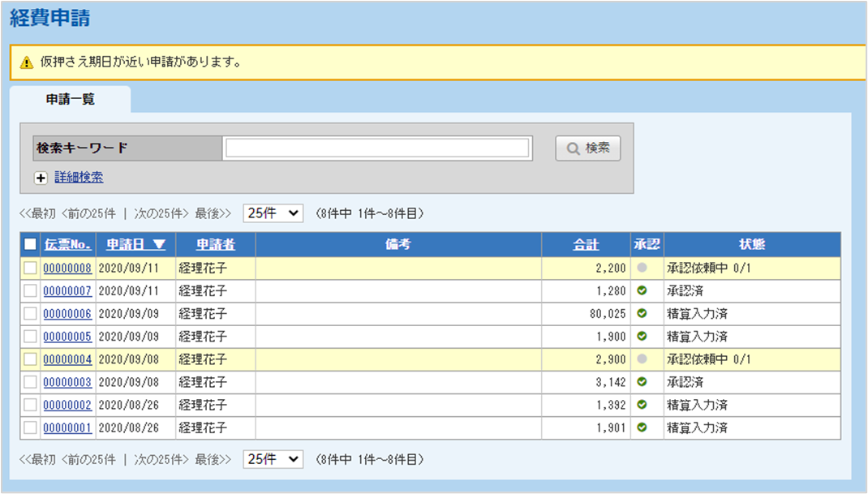Image resolution: width=868 pixels, height=494 pixels.
Task: Click the plus icon beside 詳細検索
Action: tap(41, 178)
